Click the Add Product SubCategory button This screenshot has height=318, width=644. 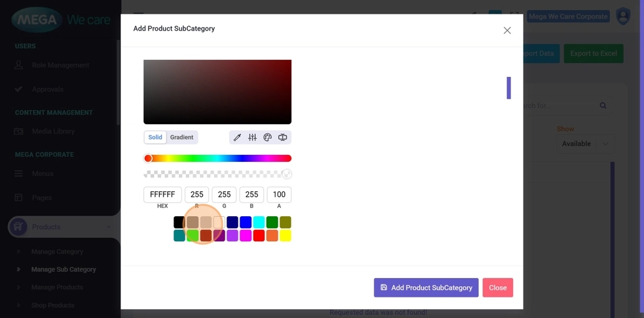point(426,287)
